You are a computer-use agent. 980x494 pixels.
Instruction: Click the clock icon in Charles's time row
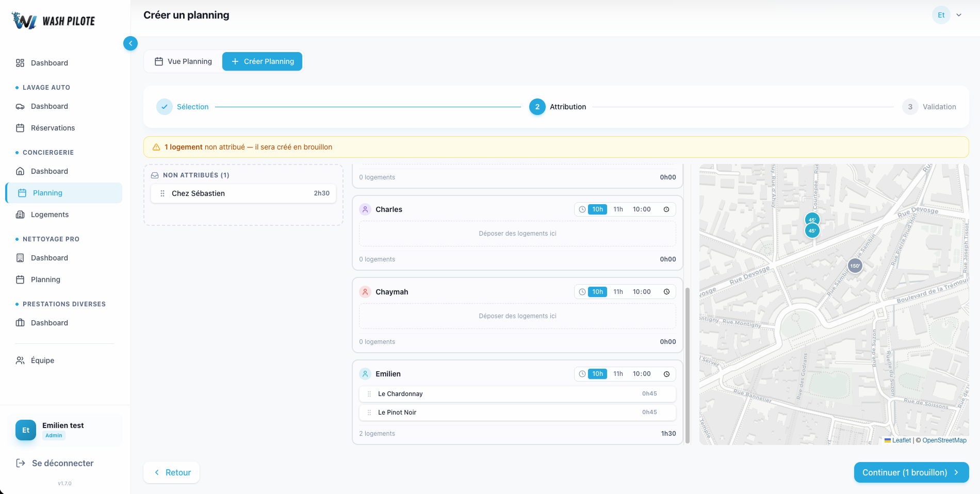(582, 209)
